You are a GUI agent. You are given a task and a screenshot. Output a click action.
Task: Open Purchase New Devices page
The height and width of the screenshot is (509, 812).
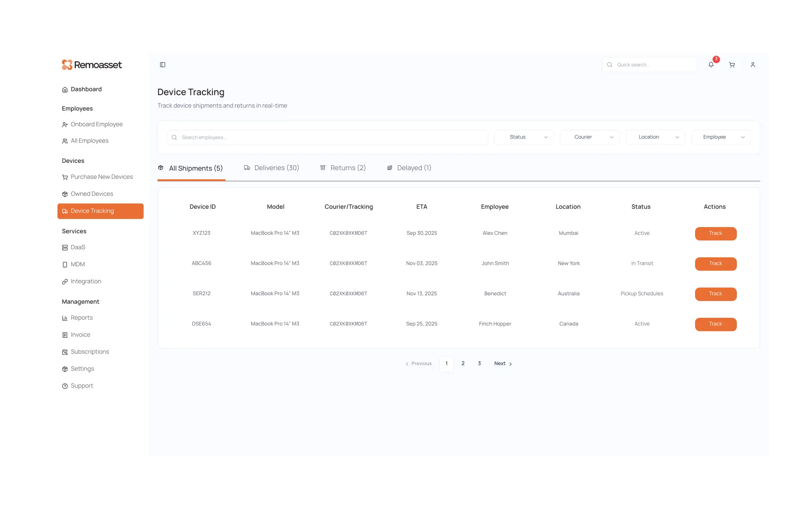coord(101,177)
